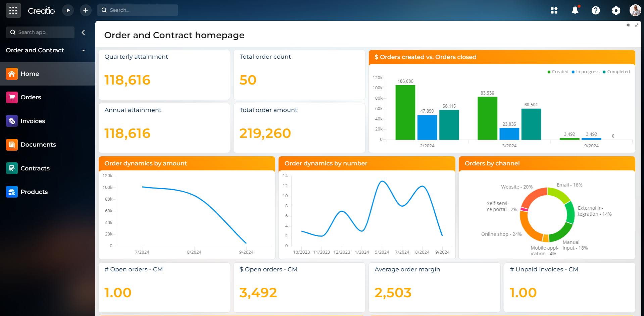Open the Products section
The image size is (644, 316).
[34, 192]
